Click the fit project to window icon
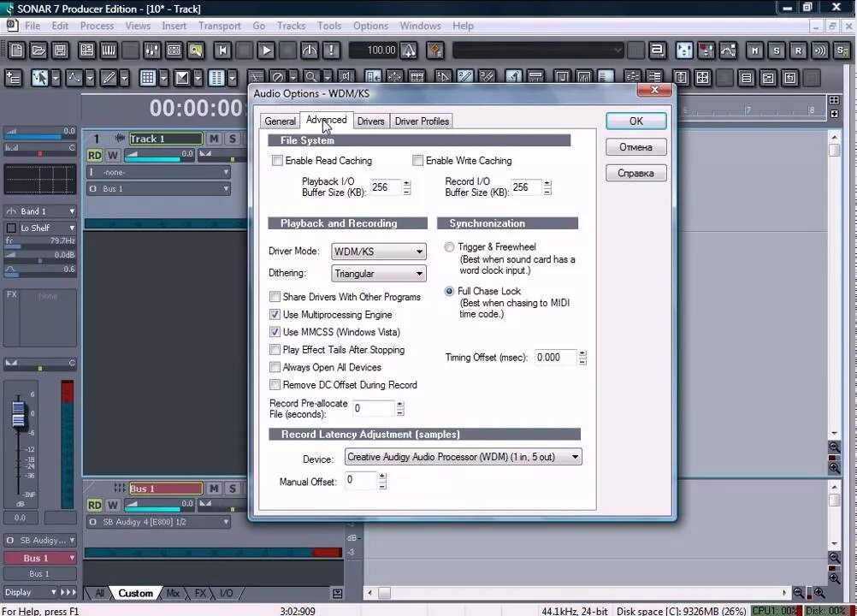The image size is (857, 616). pyautogui.click(x=703, y=78)
